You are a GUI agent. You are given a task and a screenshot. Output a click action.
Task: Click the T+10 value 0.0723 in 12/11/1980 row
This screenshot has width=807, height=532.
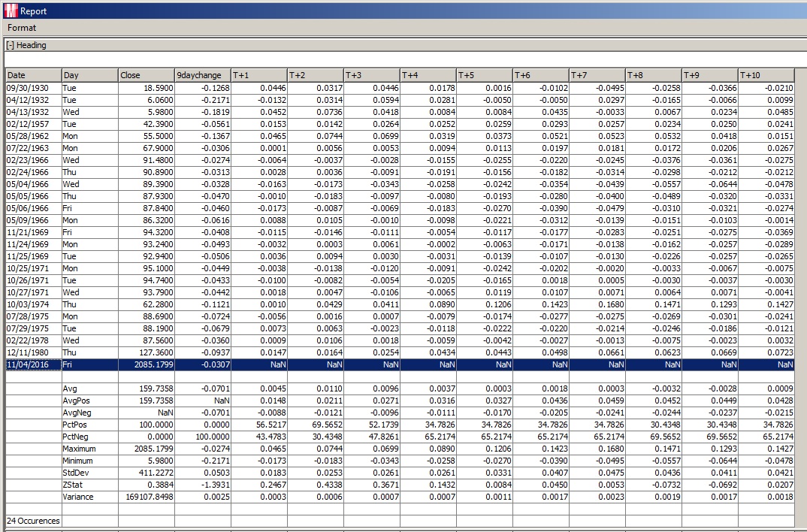(766, 352)
